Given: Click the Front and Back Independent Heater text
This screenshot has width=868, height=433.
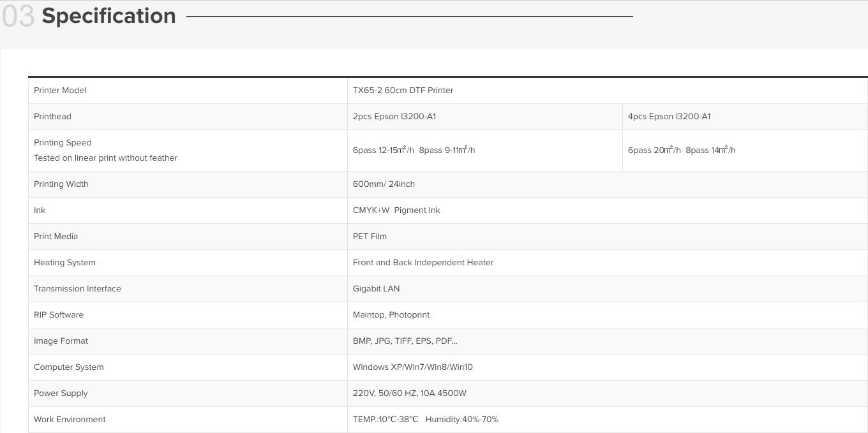Looking at the screenshot, I should click(x=423, y=263).
